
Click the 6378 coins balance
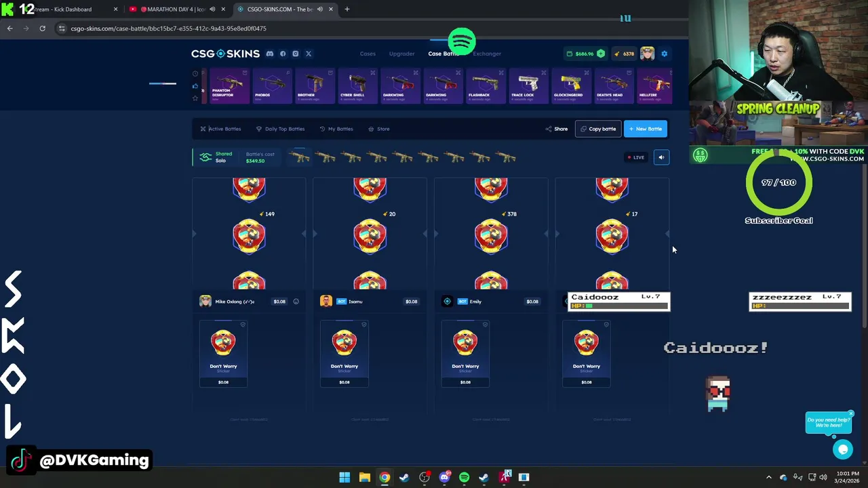624,54
